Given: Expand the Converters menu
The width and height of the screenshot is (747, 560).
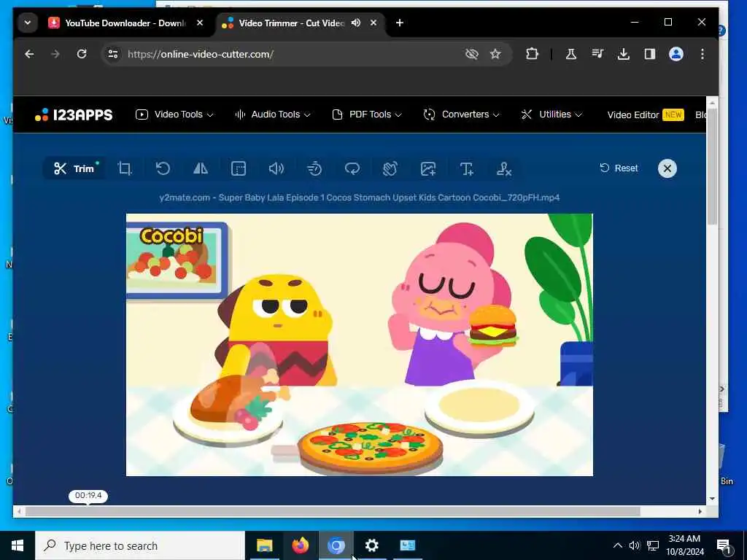Looking at the screenshot, I should point(461,114).
